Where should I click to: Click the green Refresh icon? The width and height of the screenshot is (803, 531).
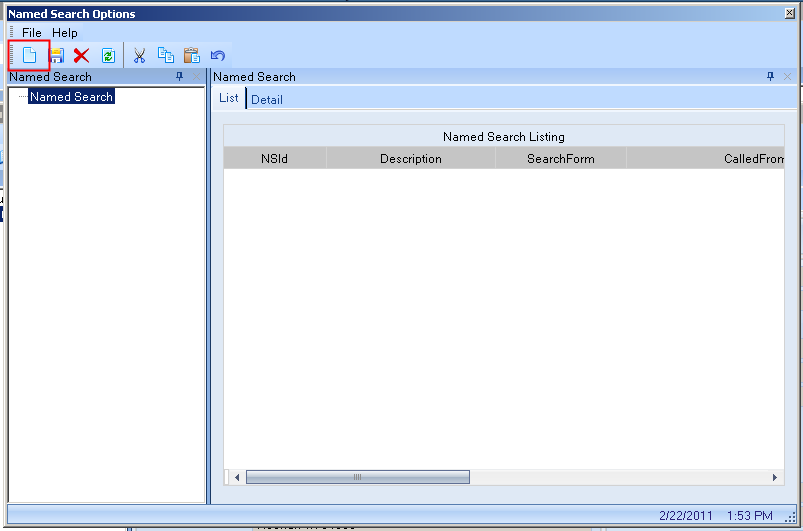[108, 55]
